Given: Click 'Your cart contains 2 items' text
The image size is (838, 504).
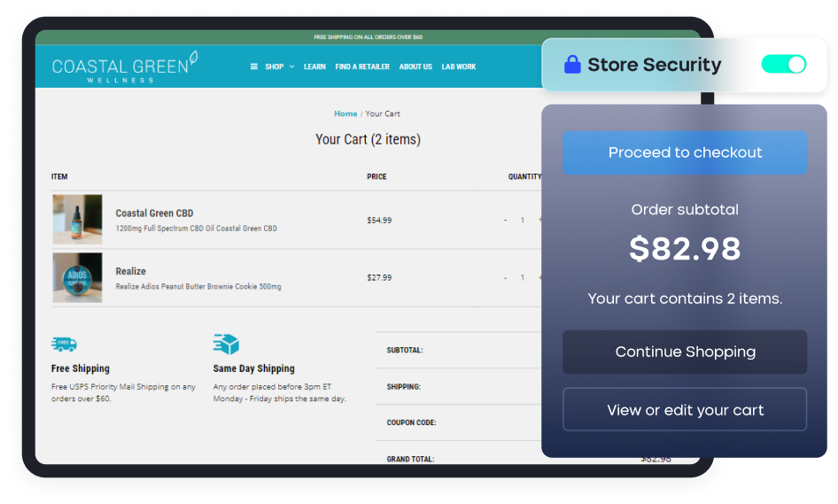Looking at the screenshot, I should click(x=685, y=299).
